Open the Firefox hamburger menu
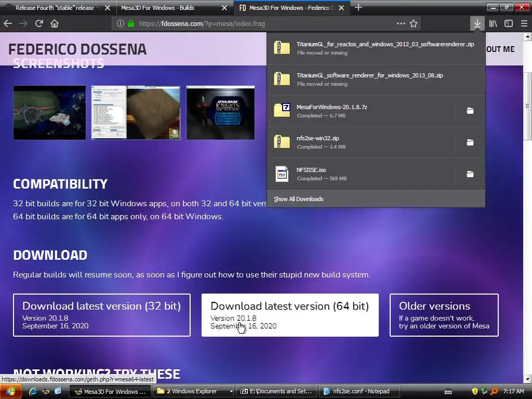The width and height of the screenshot is (532, 399). tap(524, 23)
